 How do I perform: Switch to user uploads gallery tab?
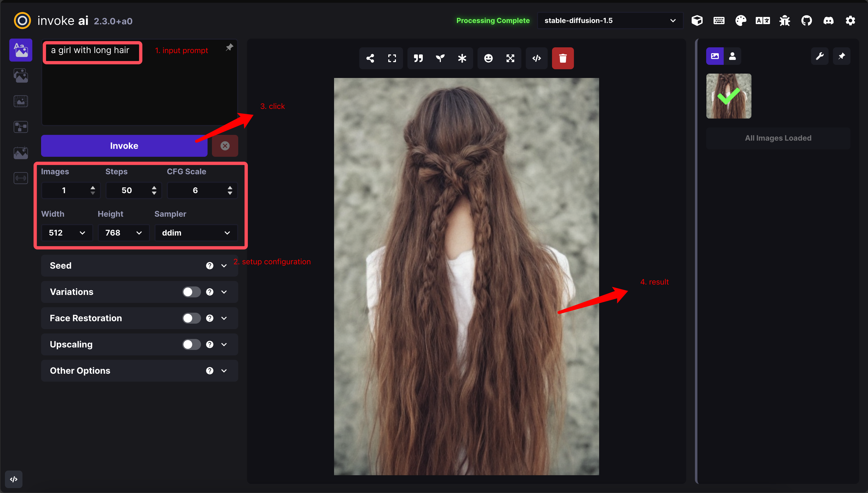tap(732, 56)
